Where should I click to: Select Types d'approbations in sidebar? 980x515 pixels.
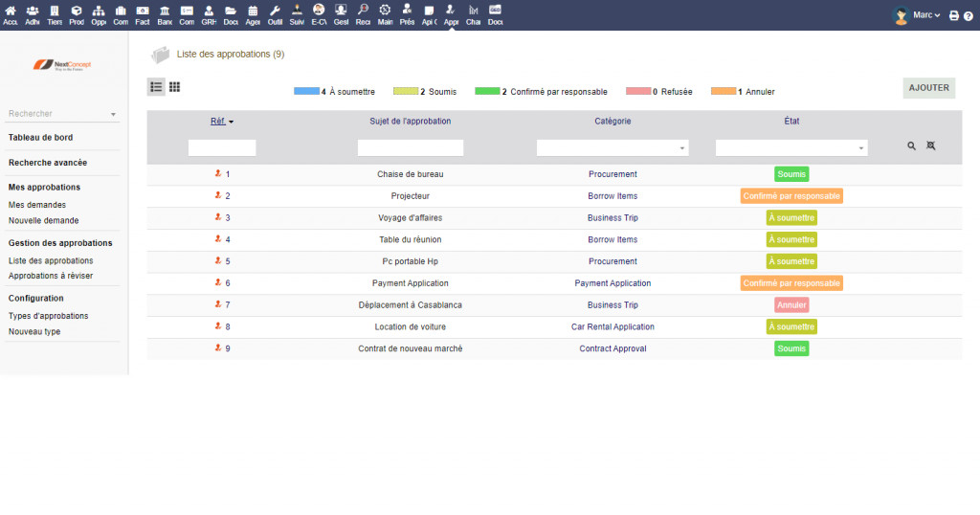coord(48,316)
